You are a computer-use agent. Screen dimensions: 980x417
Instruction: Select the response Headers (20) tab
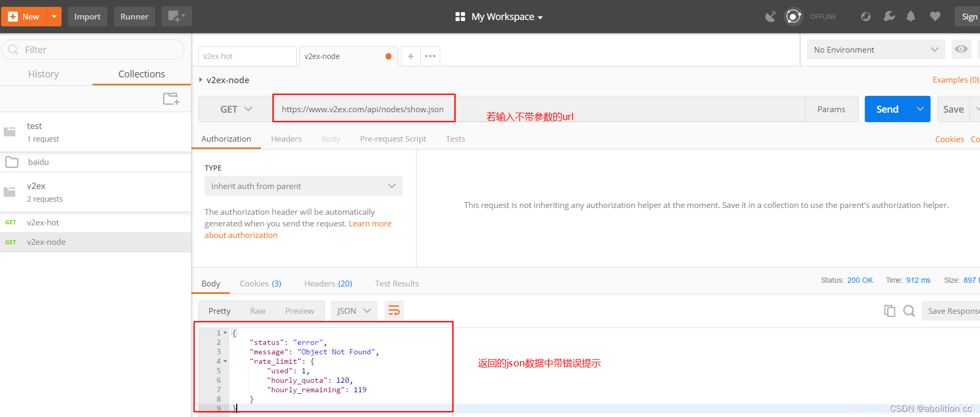pos(328,283)
